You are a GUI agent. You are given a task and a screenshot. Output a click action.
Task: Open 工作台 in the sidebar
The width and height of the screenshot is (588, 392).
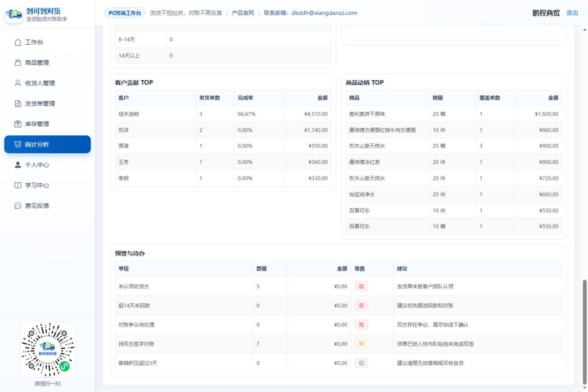48,42
